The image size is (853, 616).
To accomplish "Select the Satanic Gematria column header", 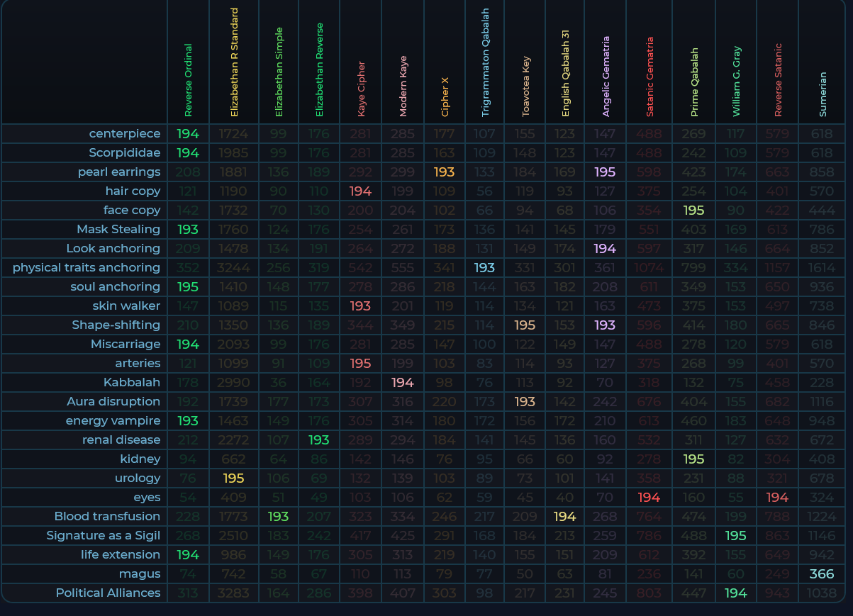I will [x=649, y=77].
